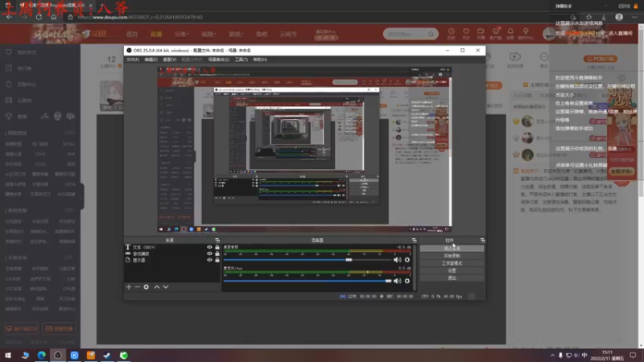Open source properties gear below the sources list
This screenshot has width=644, height=362.
147,287
